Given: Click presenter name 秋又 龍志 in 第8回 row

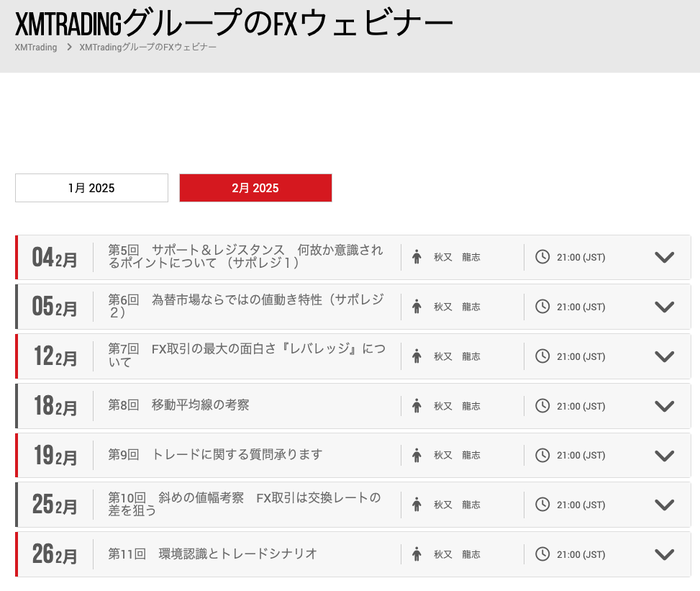Looking at the screenshot, I should click(457, 406).
